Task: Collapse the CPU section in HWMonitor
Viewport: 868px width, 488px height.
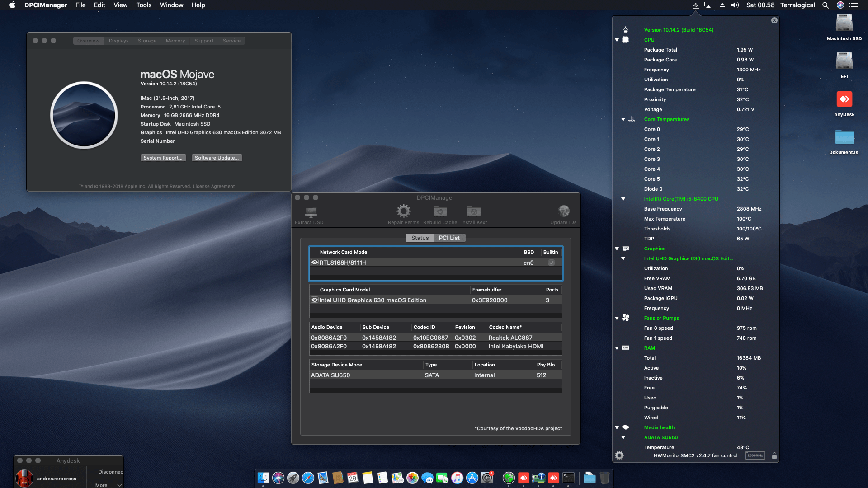Action: (x=617, y=40)
